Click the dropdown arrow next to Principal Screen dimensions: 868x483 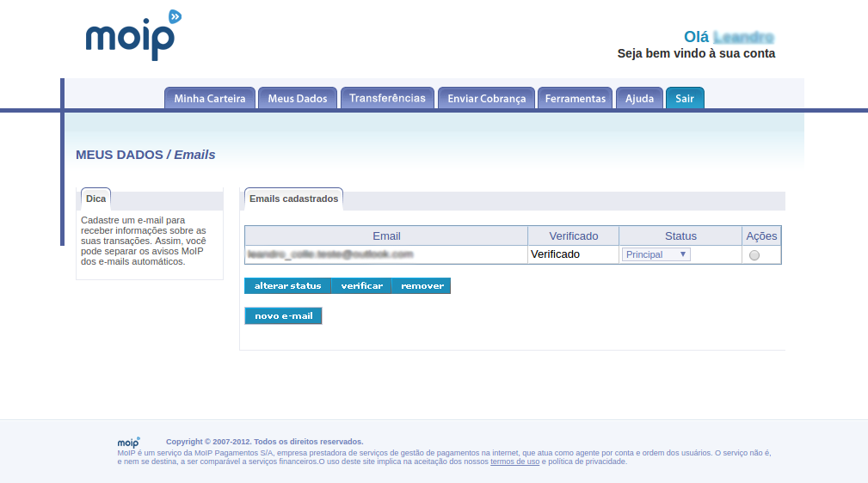coord(683,254)
